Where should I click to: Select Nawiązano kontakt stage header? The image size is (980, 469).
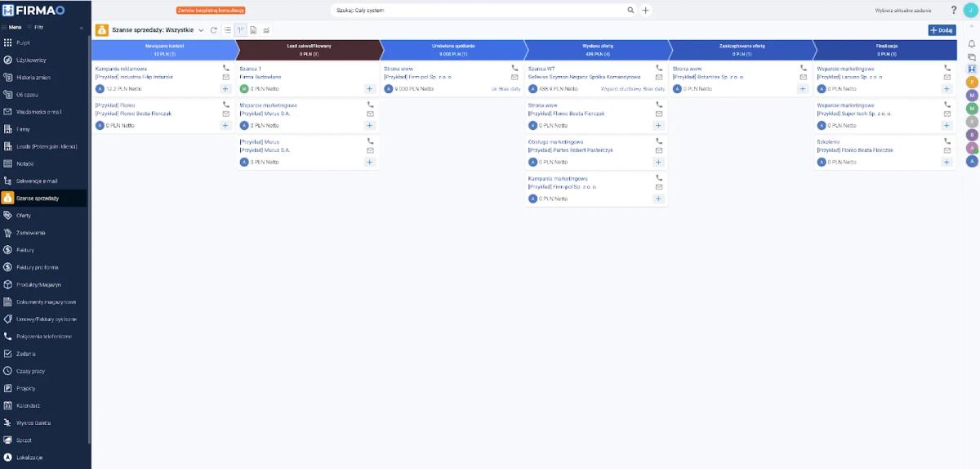pos(165,50)
